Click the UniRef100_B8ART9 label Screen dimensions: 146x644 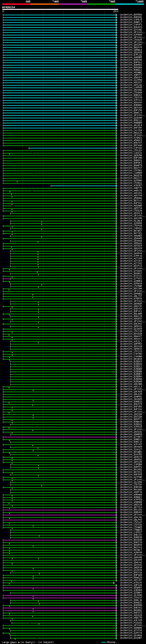(x=131, y=165)
